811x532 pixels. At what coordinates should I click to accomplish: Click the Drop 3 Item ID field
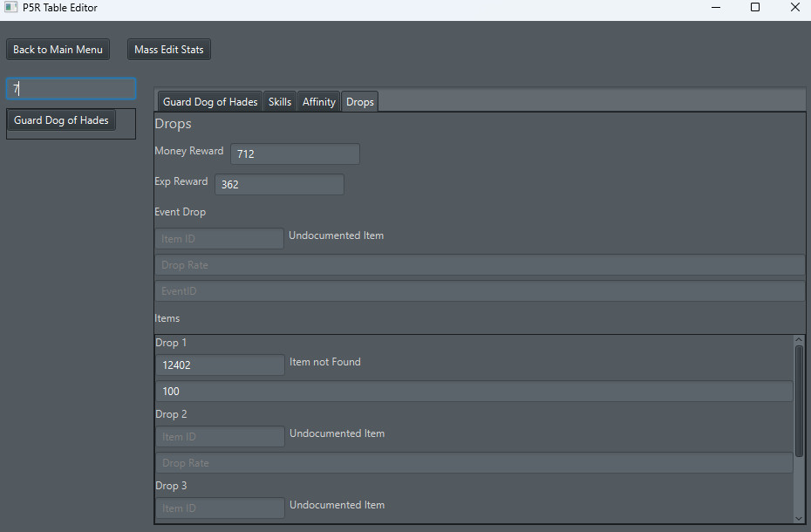[220, 508]
